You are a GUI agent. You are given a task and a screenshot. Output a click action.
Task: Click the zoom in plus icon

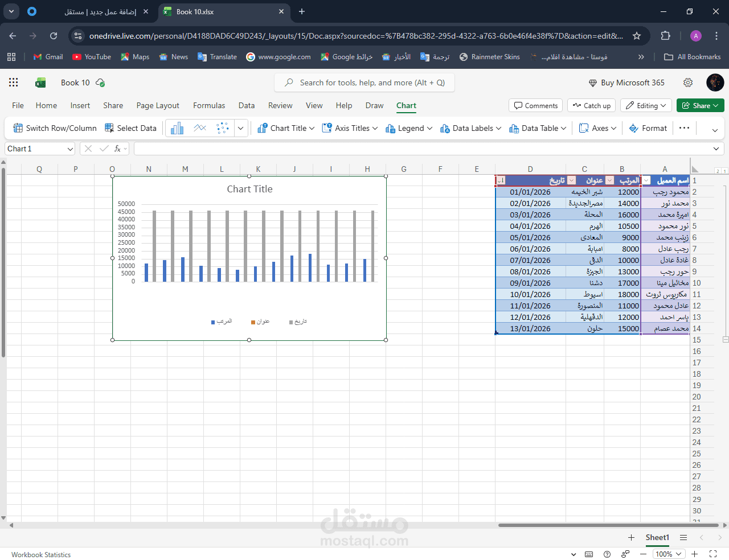695,554
